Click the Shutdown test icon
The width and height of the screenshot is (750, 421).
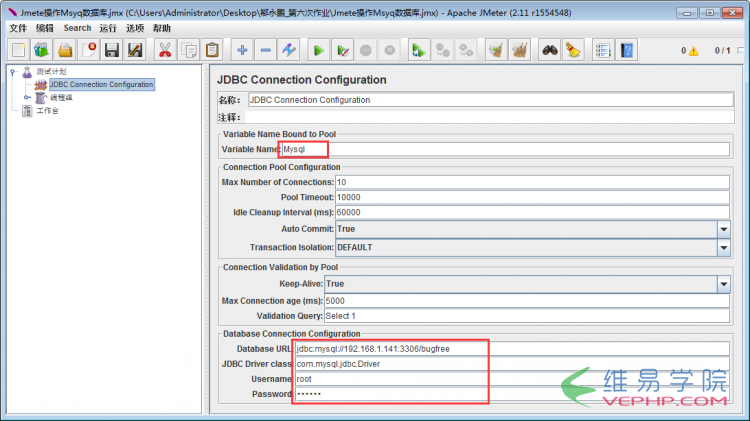389,50
